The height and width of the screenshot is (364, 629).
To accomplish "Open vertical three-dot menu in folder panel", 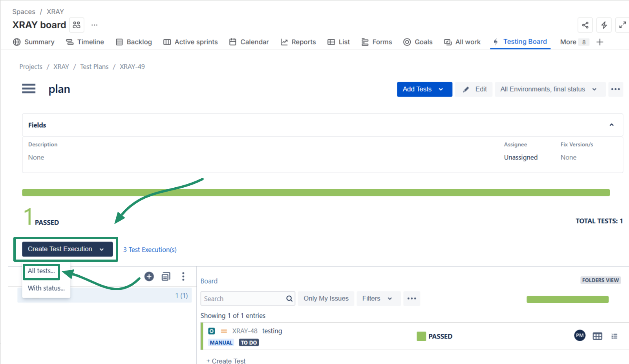I will [x=183, y=276].
